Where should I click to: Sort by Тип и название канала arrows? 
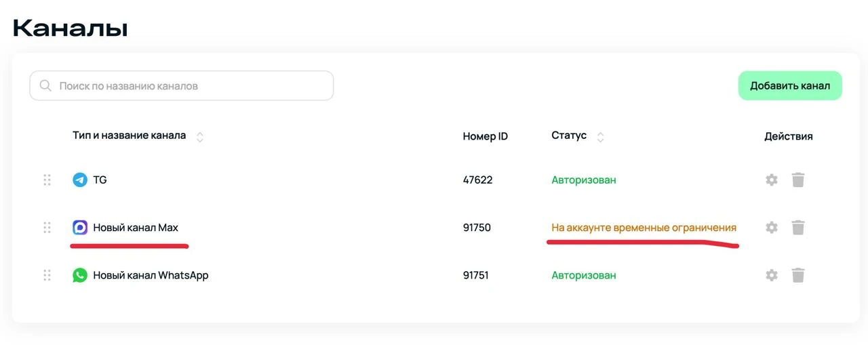coord(200,136)
